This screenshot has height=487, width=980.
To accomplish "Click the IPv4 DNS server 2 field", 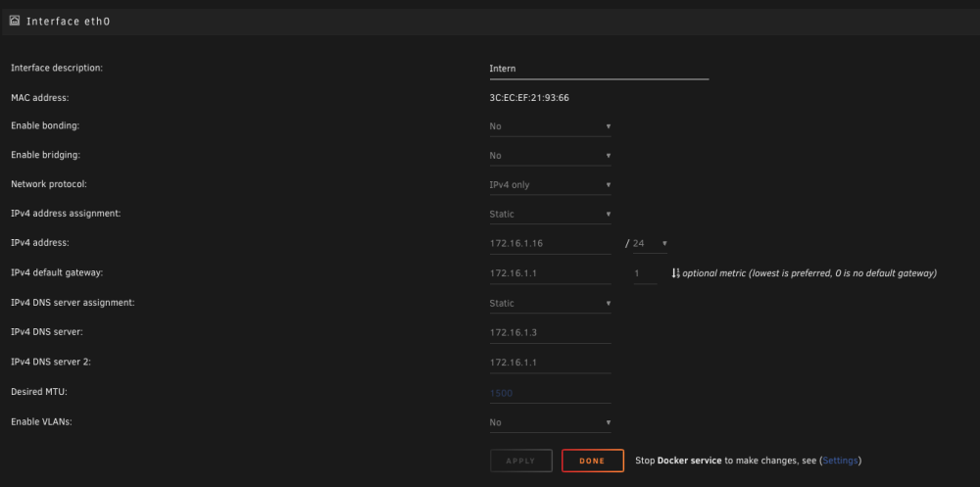I will click(550, 363).
